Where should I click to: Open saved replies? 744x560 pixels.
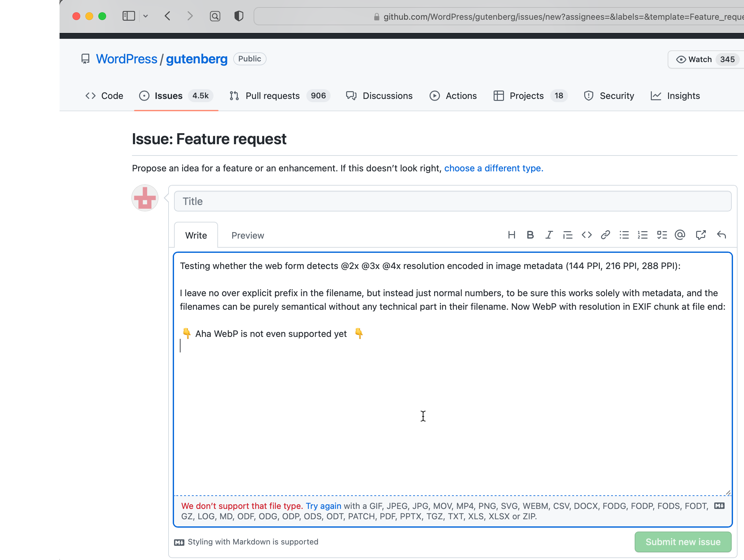tap(721, 235)
